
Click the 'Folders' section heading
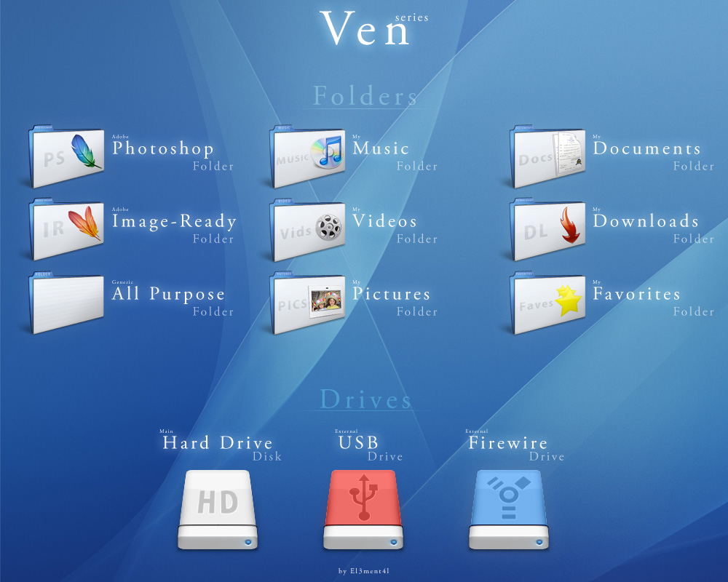click(365, 95)
